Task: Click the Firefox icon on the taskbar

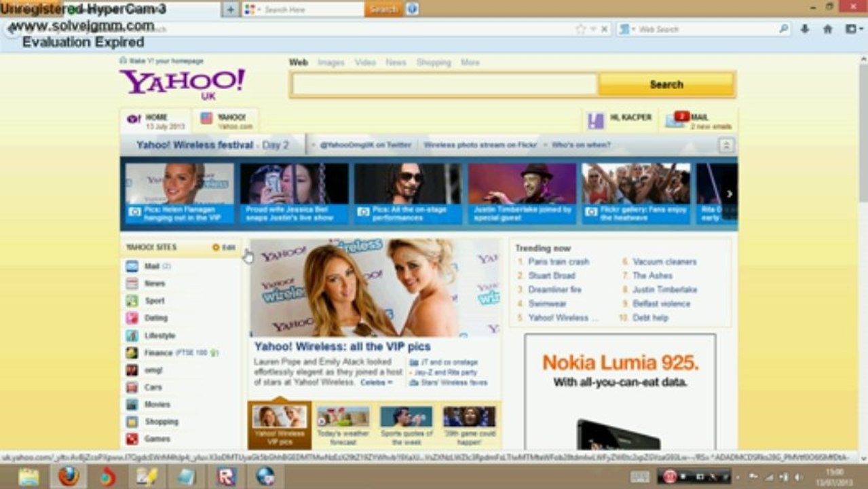Action: tap(68, 477)
